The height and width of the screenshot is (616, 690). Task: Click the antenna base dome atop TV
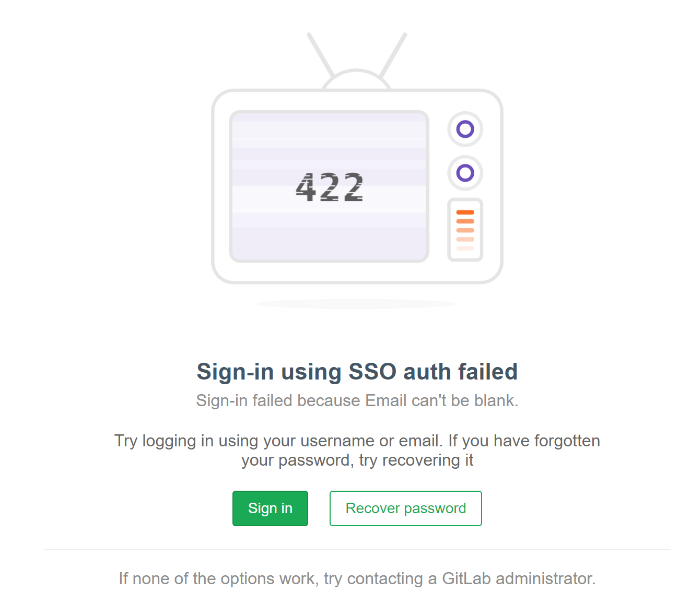click(x=357, y=80)
